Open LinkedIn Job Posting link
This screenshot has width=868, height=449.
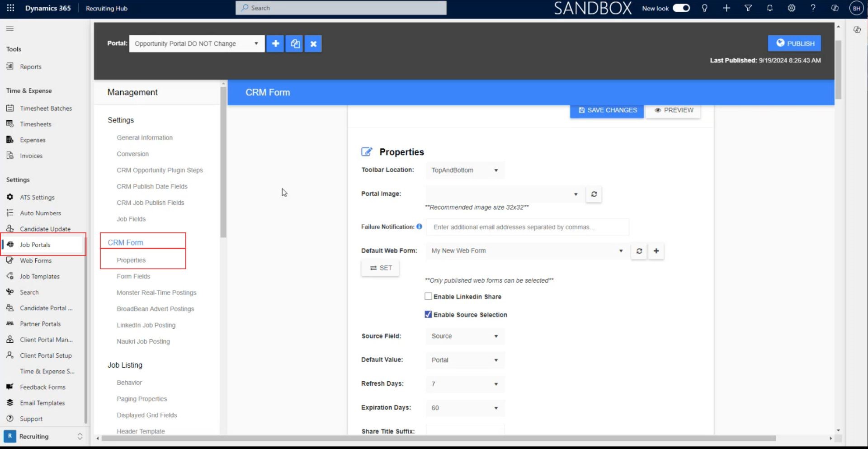146,326
